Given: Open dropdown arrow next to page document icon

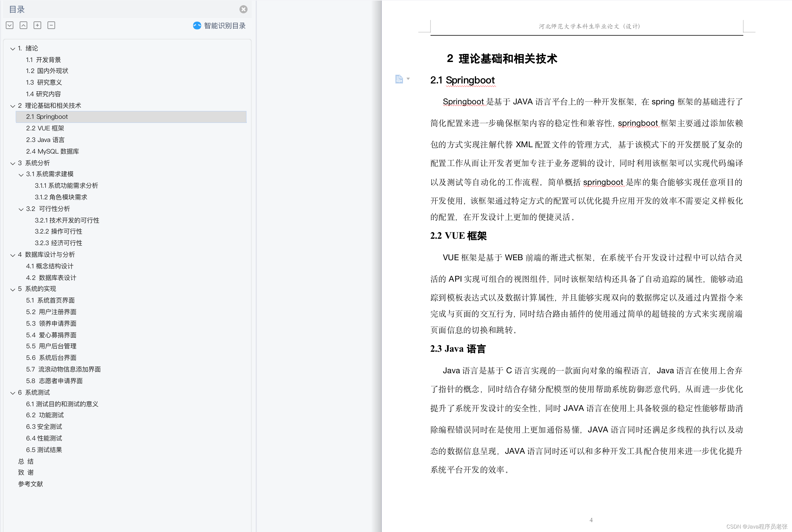Looking at the screenshot, I should [408, 79].
